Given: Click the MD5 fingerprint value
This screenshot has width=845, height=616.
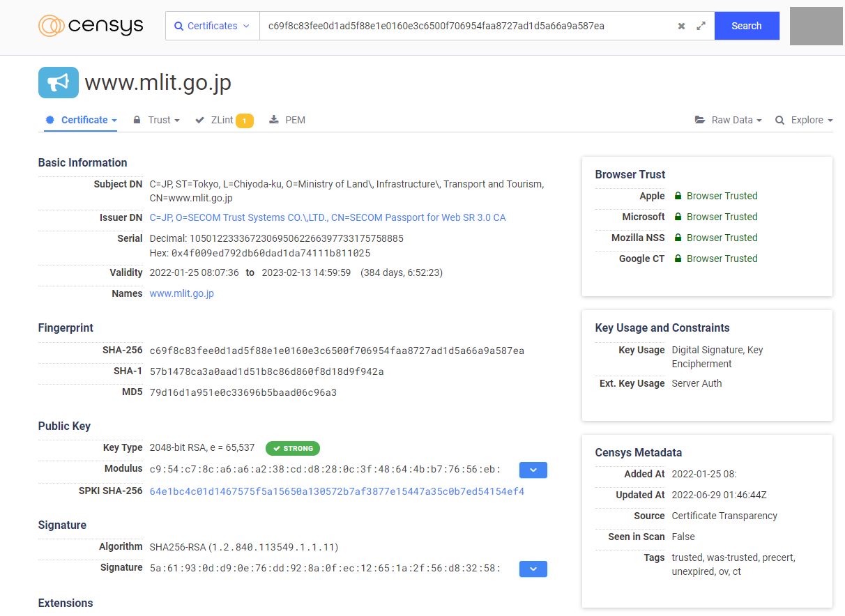Looking at the screenshot, I should [243, 392].
